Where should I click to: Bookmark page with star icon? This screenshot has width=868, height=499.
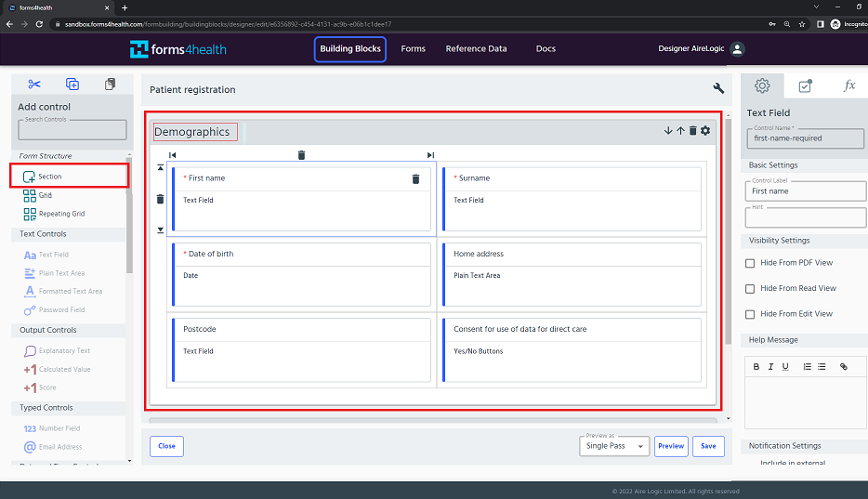pos(802,24)
